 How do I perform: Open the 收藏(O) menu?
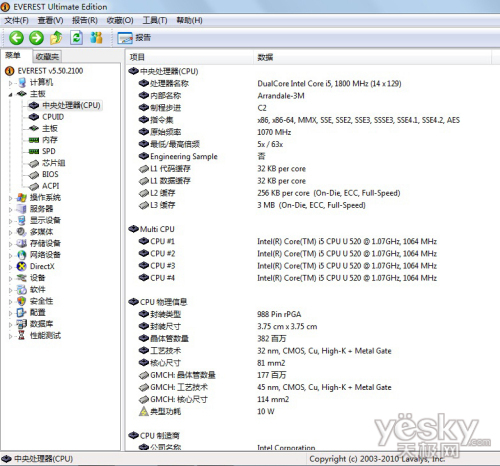pyautogui.click(x=120, y=20)
